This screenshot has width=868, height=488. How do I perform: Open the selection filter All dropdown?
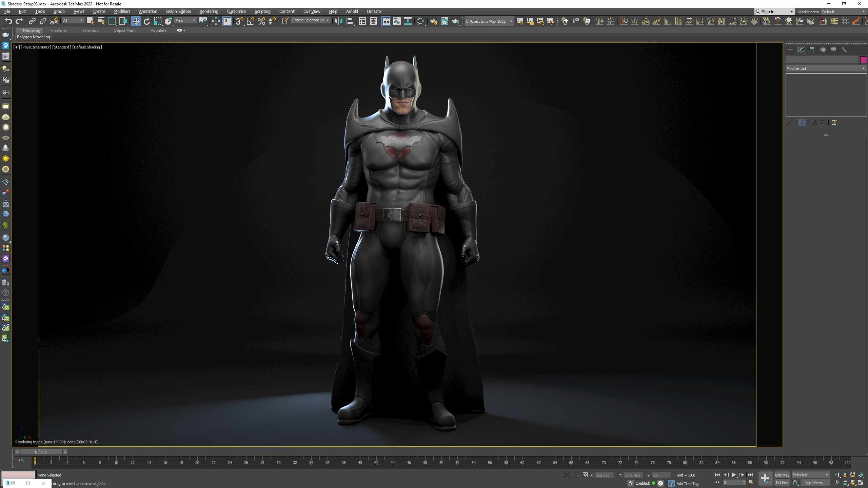(x=73, y=21)
